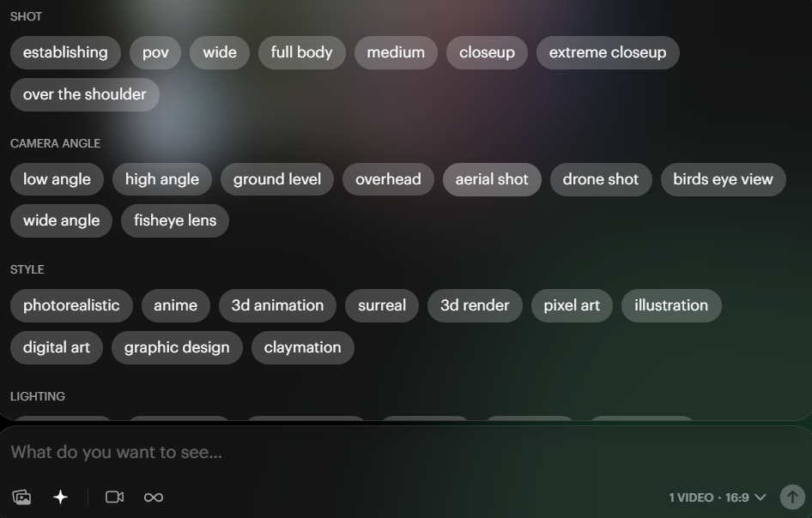812x518 pixels.
Task: Choose 'pixel art' style
Action: (x=572, y=306)
